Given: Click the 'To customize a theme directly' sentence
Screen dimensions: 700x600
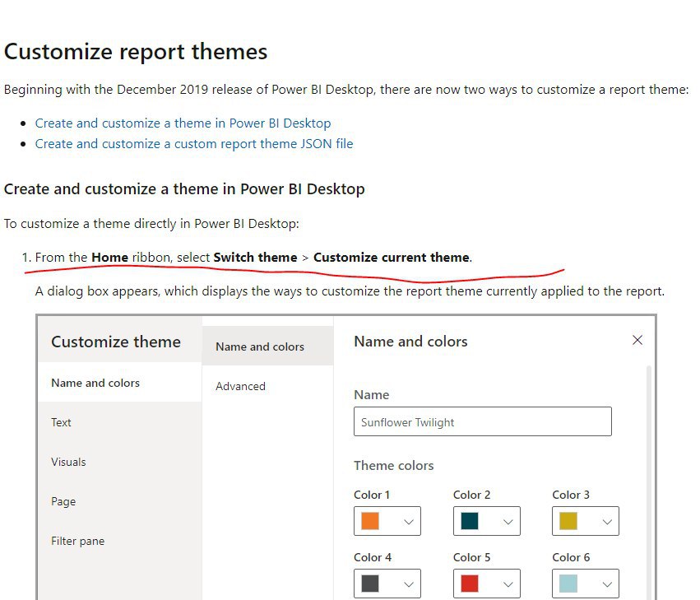Looking at the screenshot, I should 151,223.
